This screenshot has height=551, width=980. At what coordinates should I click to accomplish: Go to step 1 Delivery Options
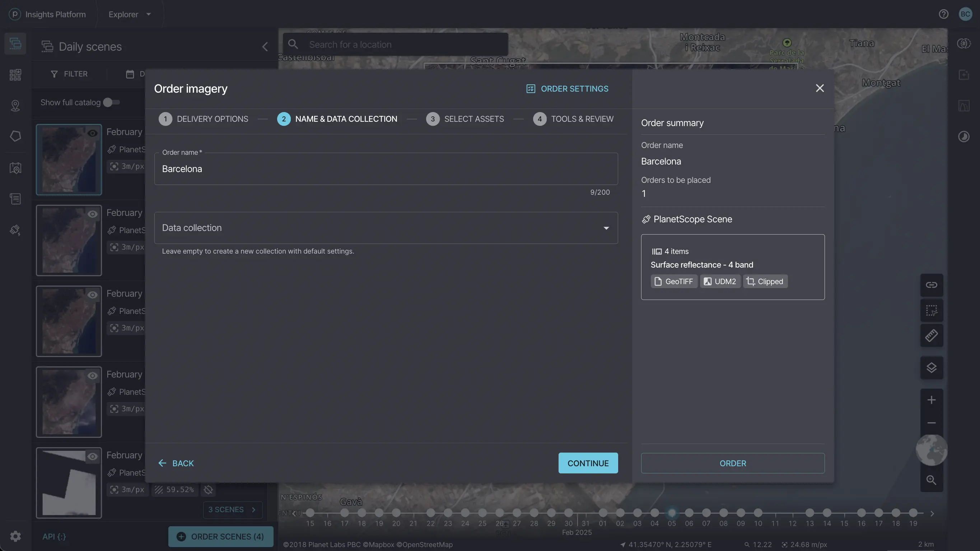pos(203,119)
